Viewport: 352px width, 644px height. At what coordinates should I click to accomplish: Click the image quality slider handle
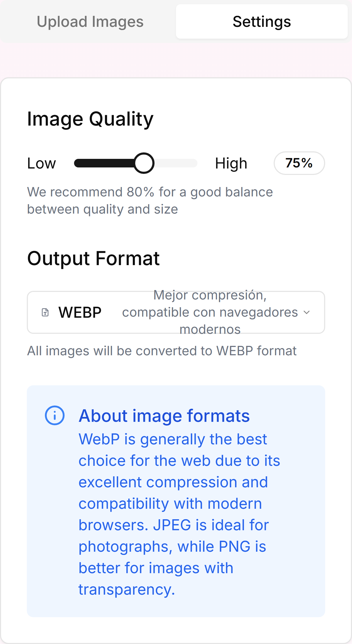144,163
